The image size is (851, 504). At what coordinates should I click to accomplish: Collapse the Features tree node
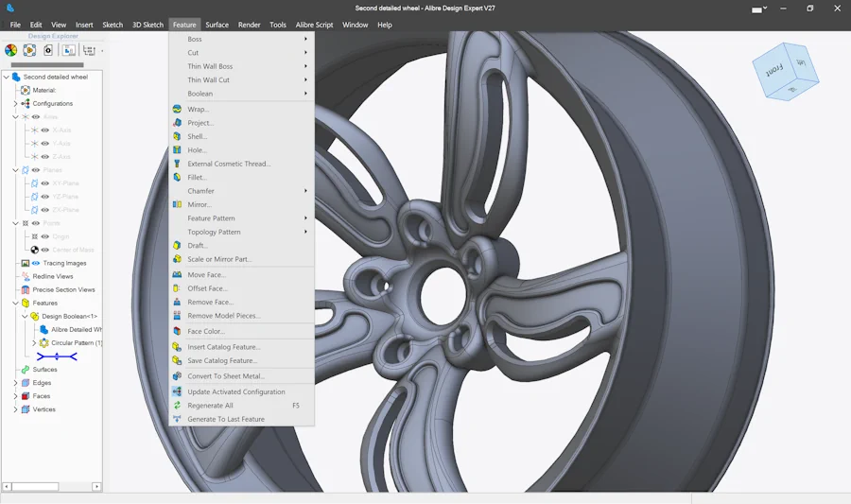coord(15,303)
